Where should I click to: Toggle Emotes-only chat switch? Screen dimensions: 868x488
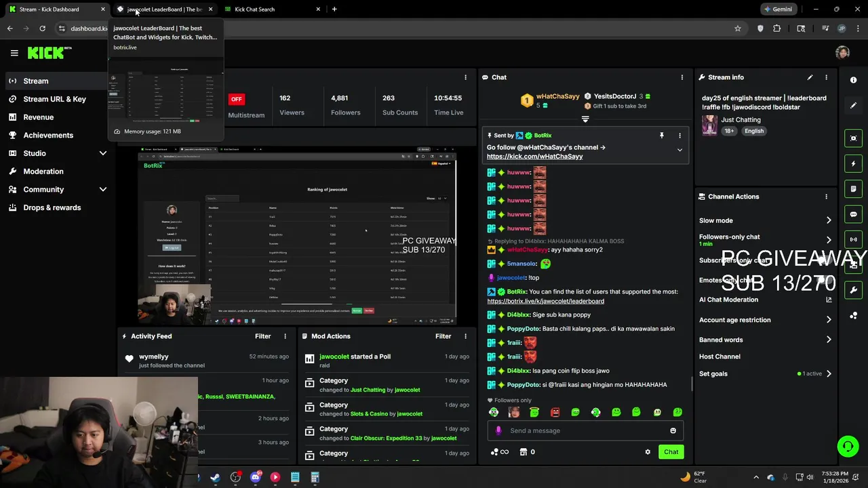(x=825, y=280)
